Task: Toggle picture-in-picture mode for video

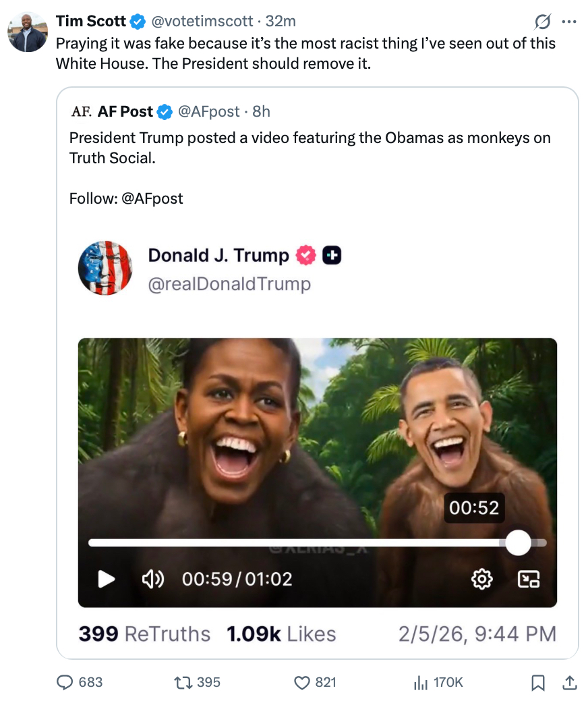Action: (x=528, y=578)
